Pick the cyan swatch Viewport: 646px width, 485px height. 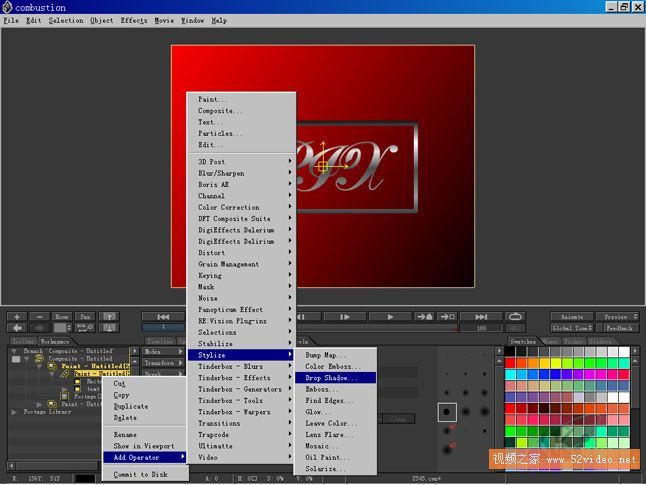pyautogui.click(x=510, y=374)
